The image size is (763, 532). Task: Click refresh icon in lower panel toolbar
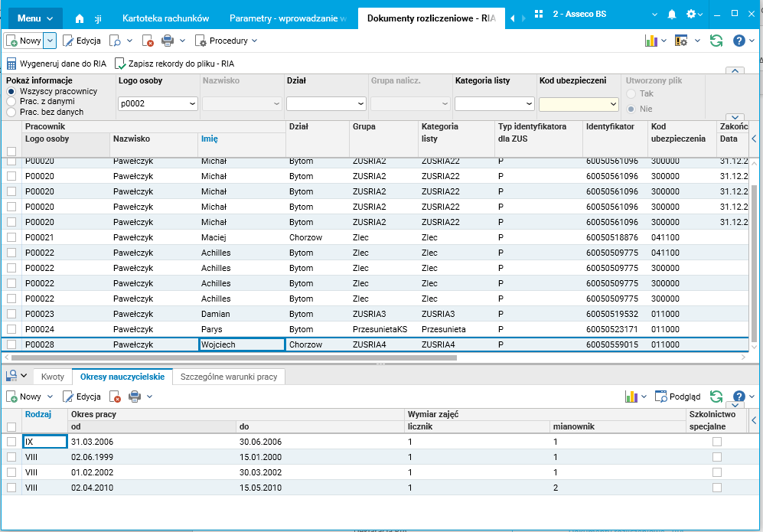tap(716, 397)
